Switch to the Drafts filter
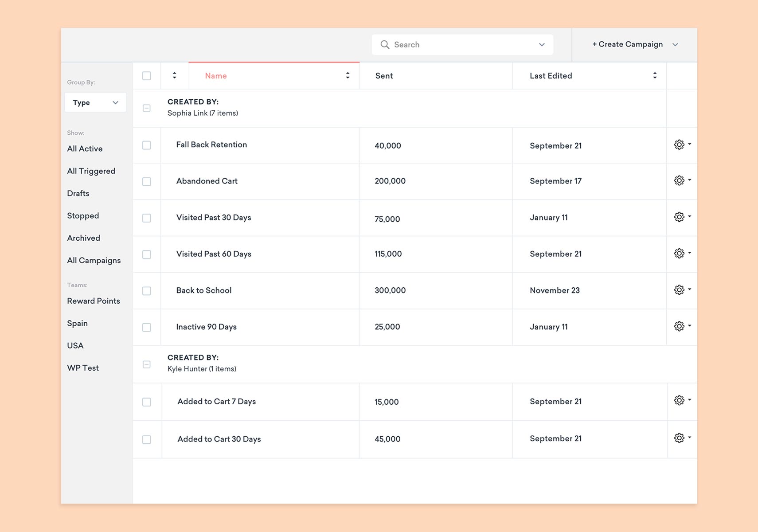The width and height of the screenshot is (758, 532). coord(78,193)
